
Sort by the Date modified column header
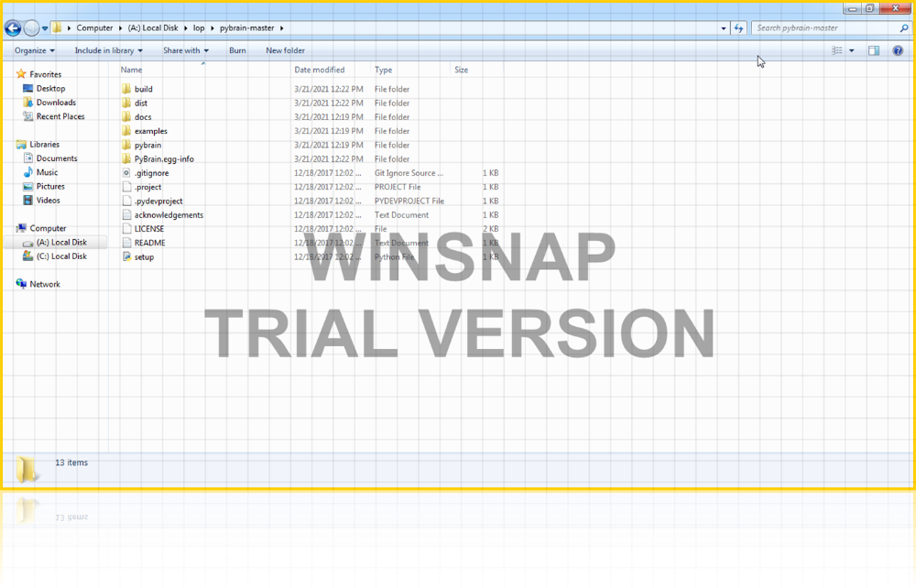click(320, 71)
